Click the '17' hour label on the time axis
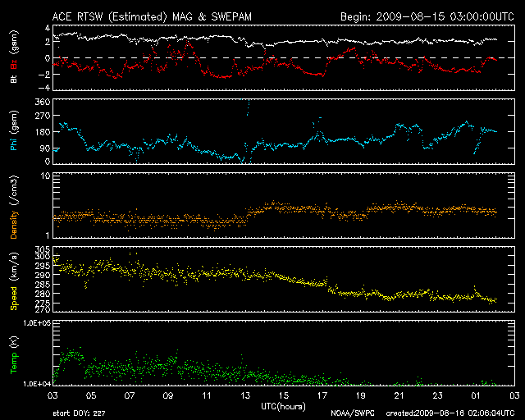 pos(322,396)
